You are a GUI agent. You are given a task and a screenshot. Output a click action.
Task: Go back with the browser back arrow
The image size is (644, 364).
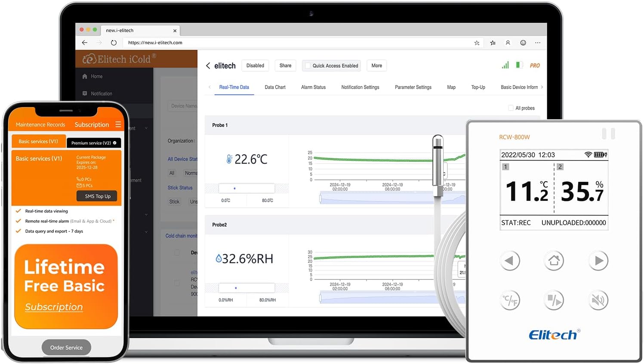click(x=85, y=43)
